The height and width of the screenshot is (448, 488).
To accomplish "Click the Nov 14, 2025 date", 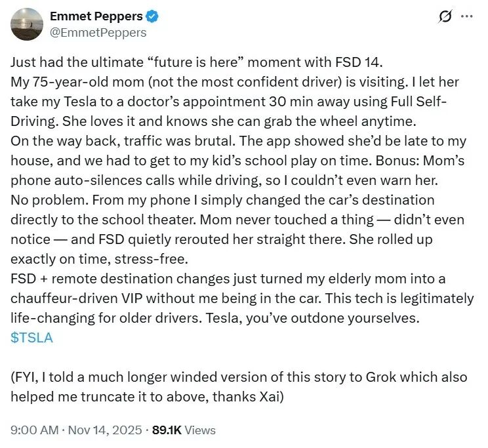I will 105,430.
